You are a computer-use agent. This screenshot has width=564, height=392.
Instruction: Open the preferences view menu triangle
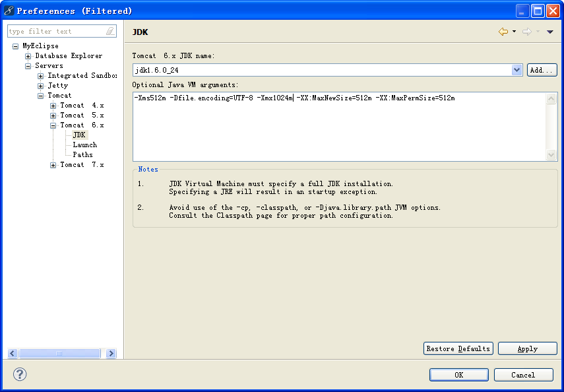tap(549, 32)
